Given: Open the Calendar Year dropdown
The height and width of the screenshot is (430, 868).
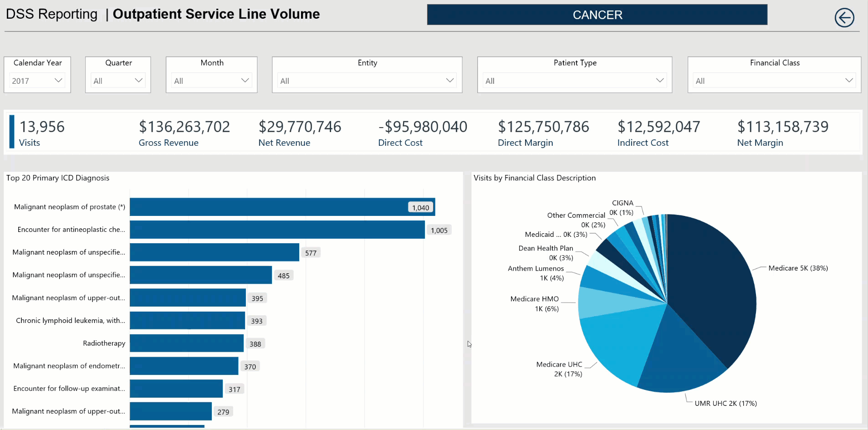Looking at the screenshot, I should (x=37, y=81).
